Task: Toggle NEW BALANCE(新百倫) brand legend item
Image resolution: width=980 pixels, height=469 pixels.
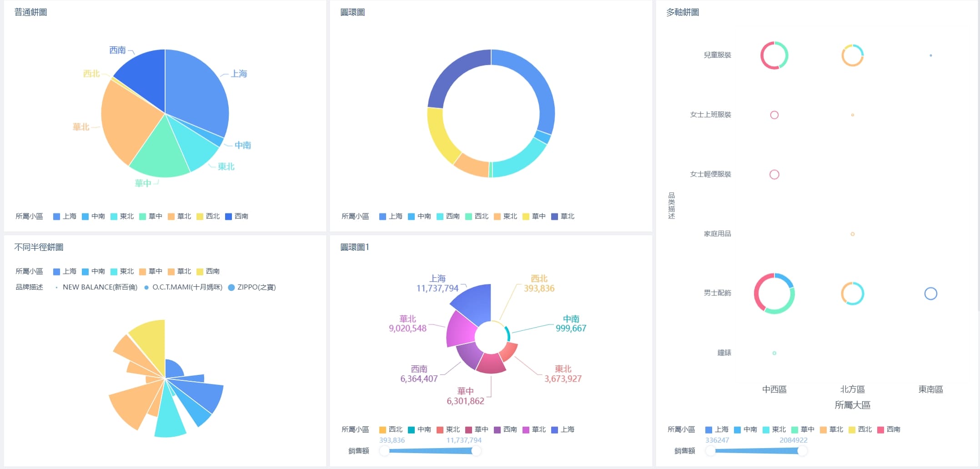Action: tap(95, 287)
